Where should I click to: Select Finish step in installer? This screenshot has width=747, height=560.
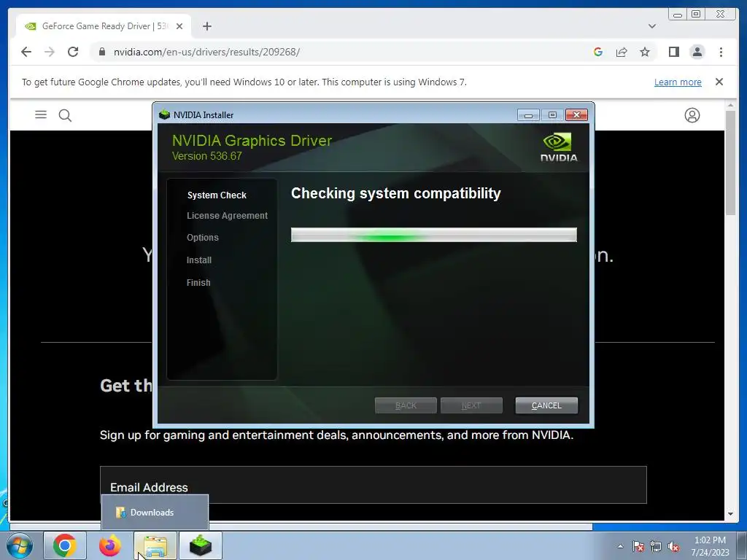click(198, 282)
